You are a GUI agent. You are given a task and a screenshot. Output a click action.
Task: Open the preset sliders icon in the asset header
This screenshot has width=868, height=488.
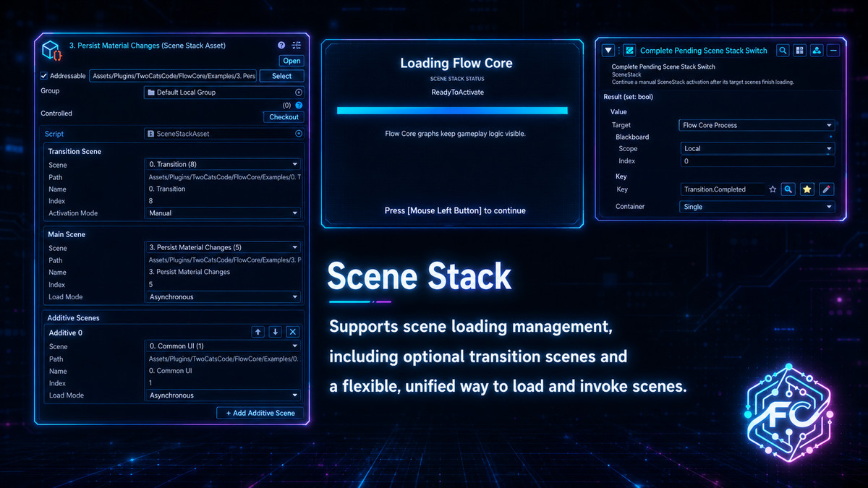click(x=297, y=46)
